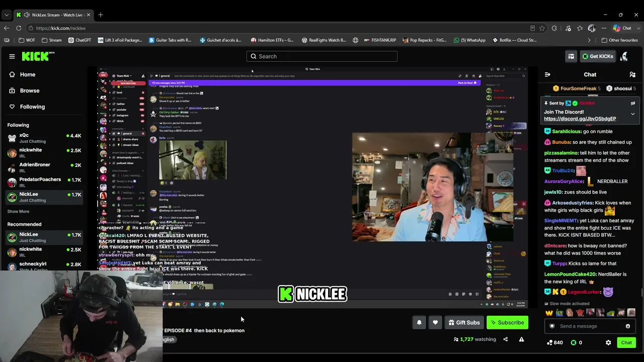The height and width of the screenshot is (362, 644).
Task: Open the emoji picker in the message box
Action: click(x=628, y=326)
